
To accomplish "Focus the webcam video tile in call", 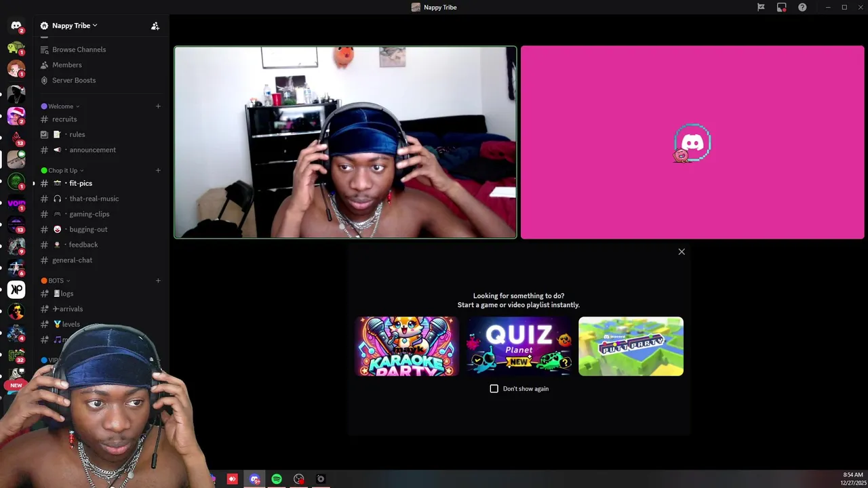I will pyautogui.click(x=345, y=142).
